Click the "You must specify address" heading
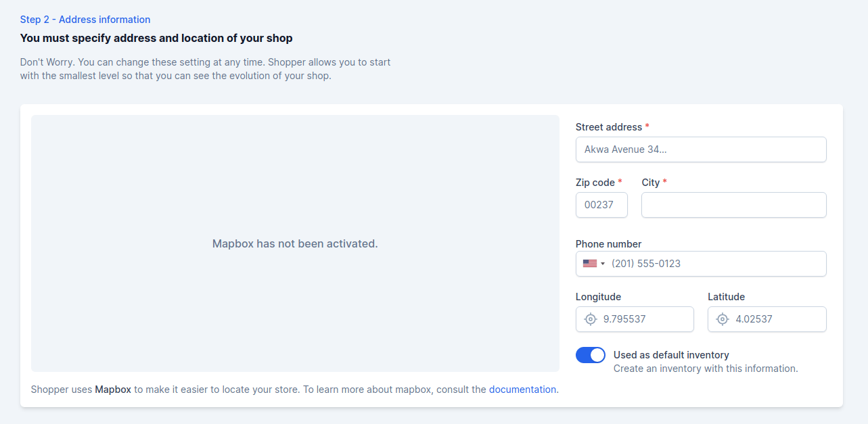Viewport: 868px width, 424px height. tap(156, 39)
